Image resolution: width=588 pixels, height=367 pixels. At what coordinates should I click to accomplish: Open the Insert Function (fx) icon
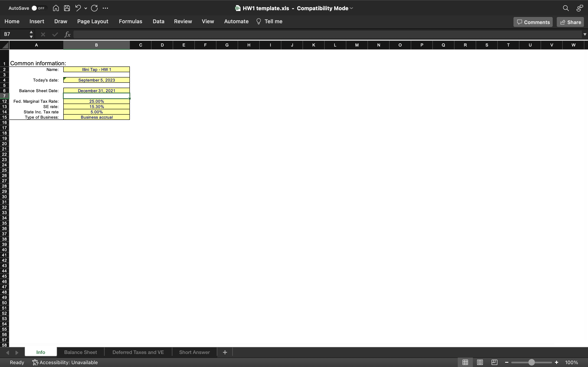[67, 34]
